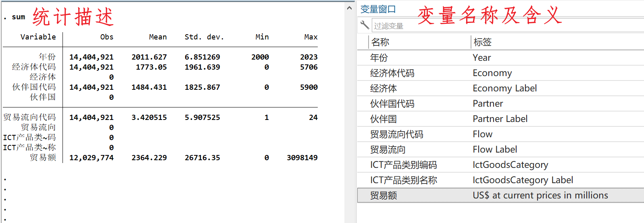Click the results window scroll-up arrow
This screenshot has height=223, width=644.
click(349, 8)
